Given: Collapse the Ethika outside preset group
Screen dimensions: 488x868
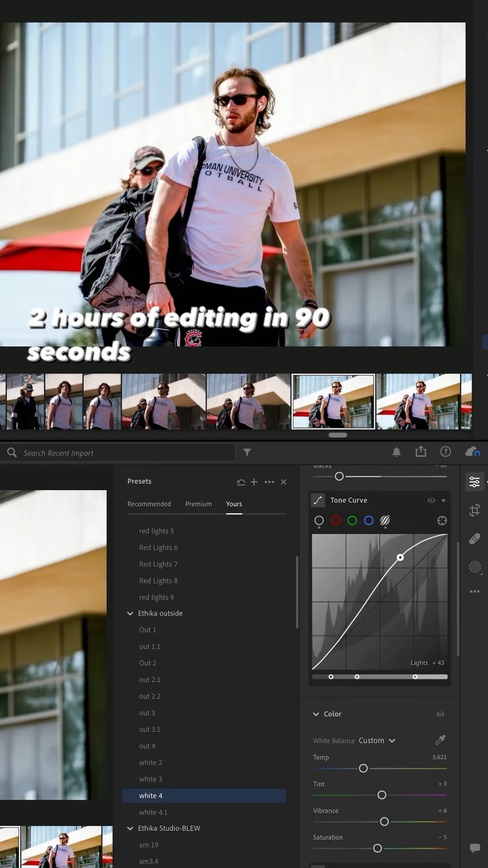Looking at the screenshot, I should [x=130, y=614].
